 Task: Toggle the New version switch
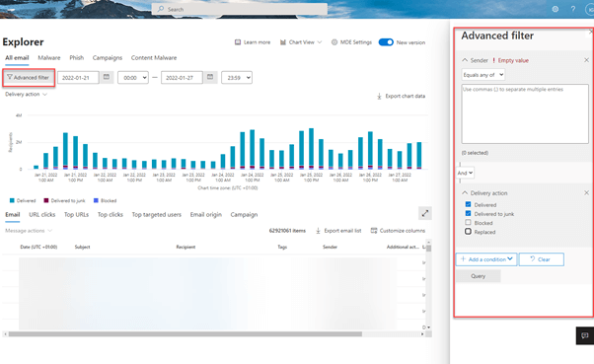coord(386,42)
